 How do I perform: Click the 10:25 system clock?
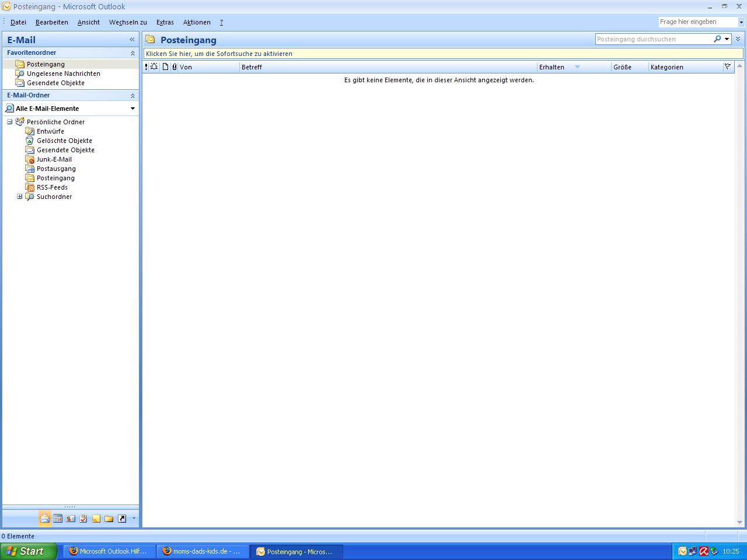click(x=731, y=551)
